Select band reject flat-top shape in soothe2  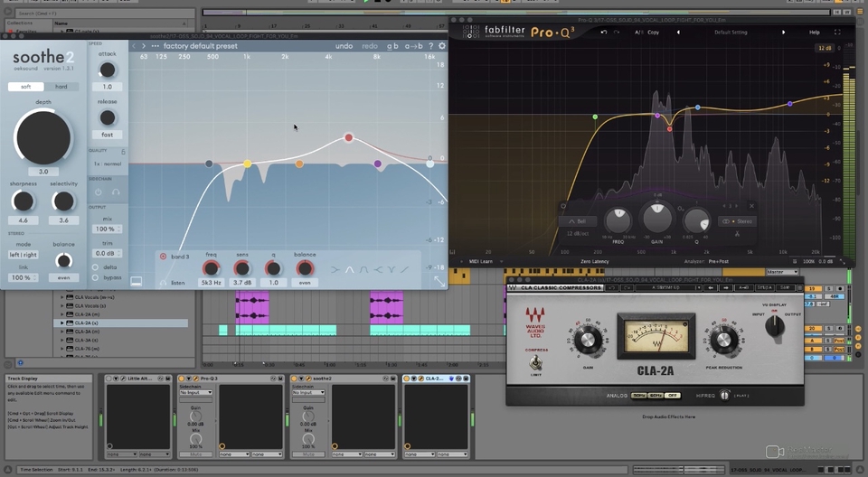tap(363, 269)
